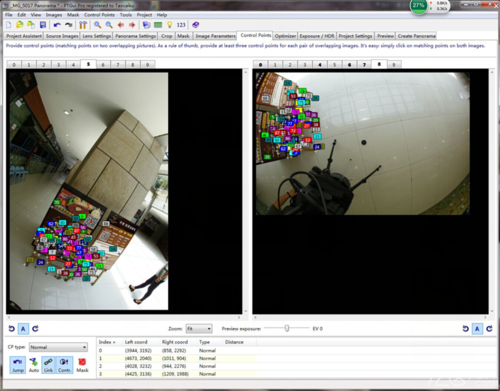
Task: Select image tab 9 in right pane
Action: tap(394, 65)
